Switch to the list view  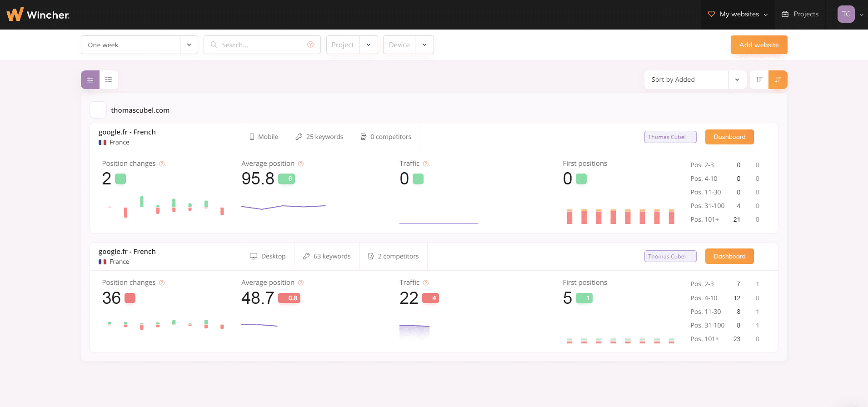(x=109, y=79)
